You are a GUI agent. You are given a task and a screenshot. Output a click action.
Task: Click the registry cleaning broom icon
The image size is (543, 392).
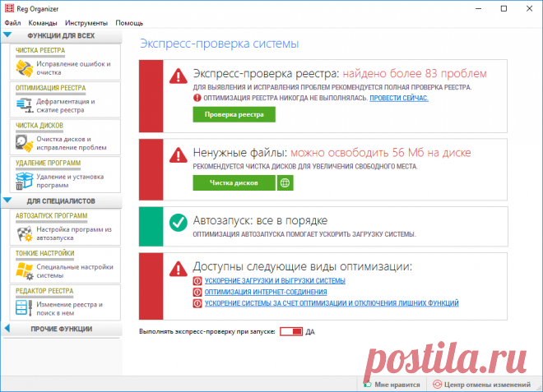pyautogui.click(x=25, y=68)
